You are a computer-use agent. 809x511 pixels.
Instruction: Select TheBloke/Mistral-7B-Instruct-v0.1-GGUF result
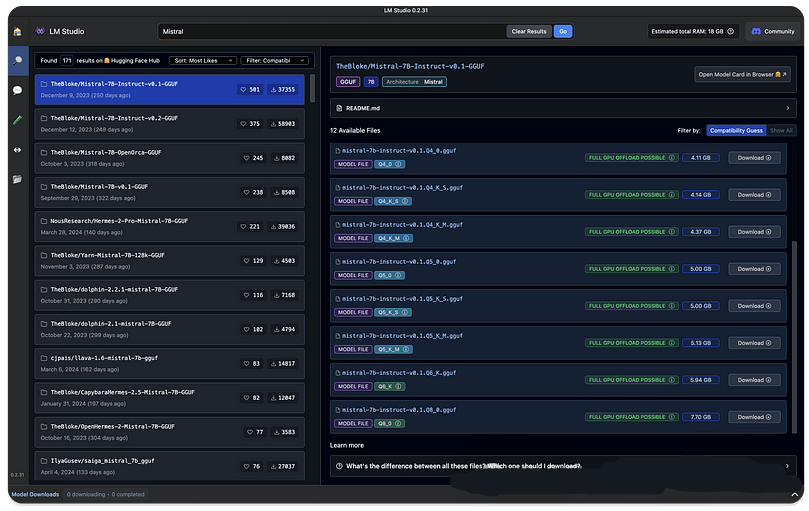pyautogui.click(x=169, y=89)
